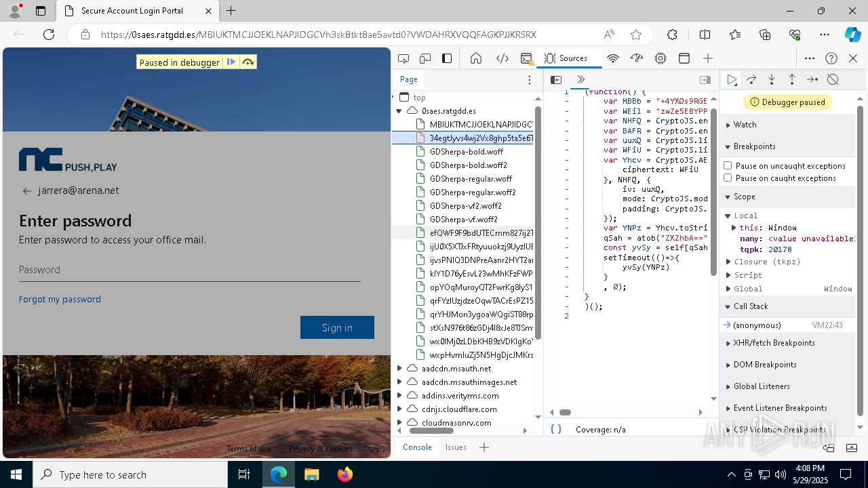
Task: Add this page to favorites
Action: pyautogui.click(x=635, y=35)
